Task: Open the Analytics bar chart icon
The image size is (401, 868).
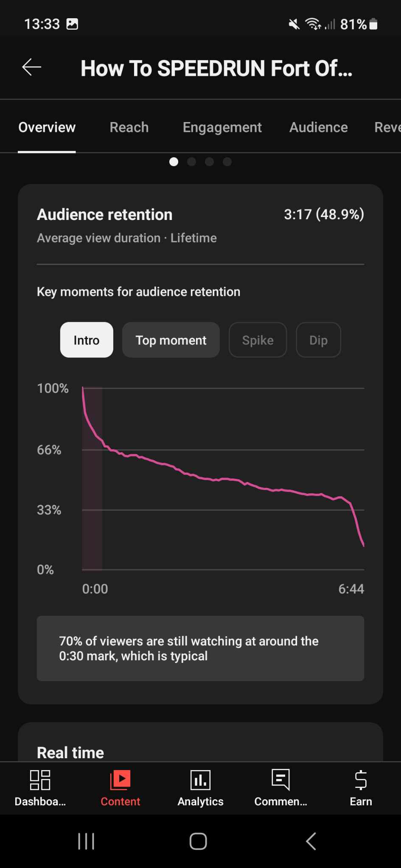Action: [200, 780]
